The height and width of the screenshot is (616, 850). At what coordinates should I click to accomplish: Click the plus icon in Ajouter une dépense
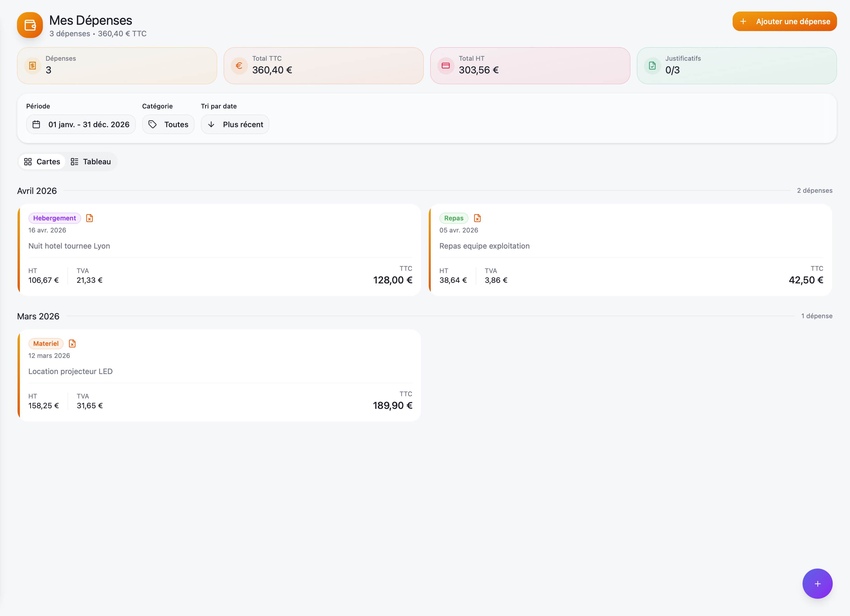click(743, 21)
